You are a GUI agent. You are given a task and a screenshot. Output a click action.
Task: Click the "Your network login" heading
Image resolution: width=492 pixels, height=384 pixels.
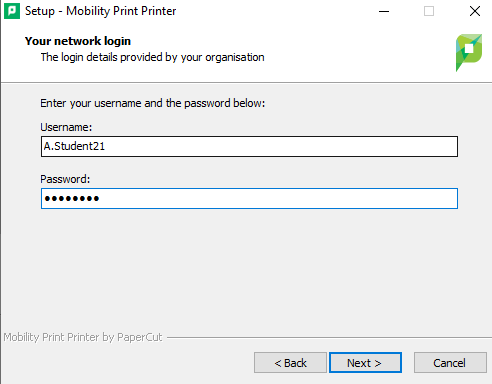pos(78,41)
